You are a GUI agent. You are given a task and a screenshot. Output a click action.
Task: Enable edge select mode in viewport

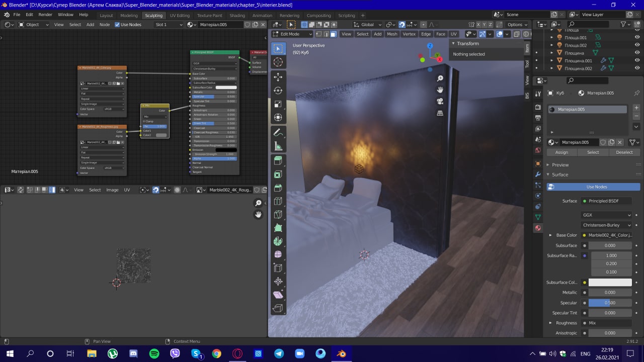click(x=326, y=34)
